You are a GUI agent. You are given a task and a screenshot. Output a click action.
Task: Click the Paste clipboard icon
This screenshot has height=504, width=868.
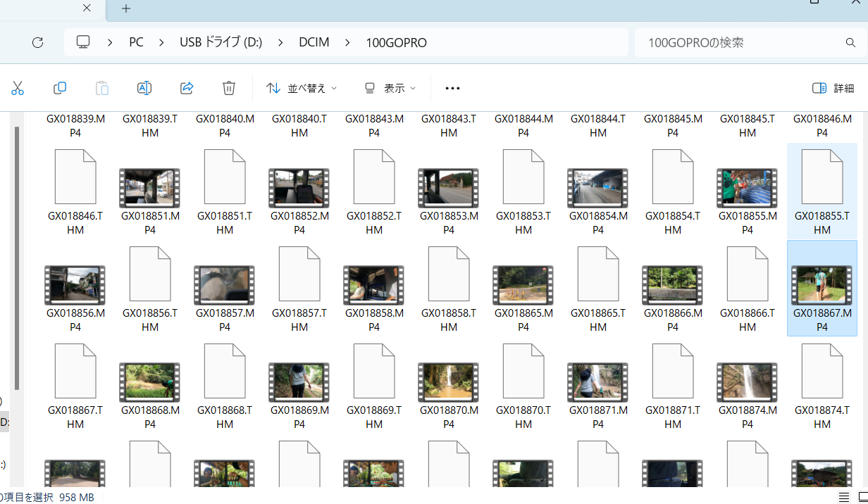102,88
